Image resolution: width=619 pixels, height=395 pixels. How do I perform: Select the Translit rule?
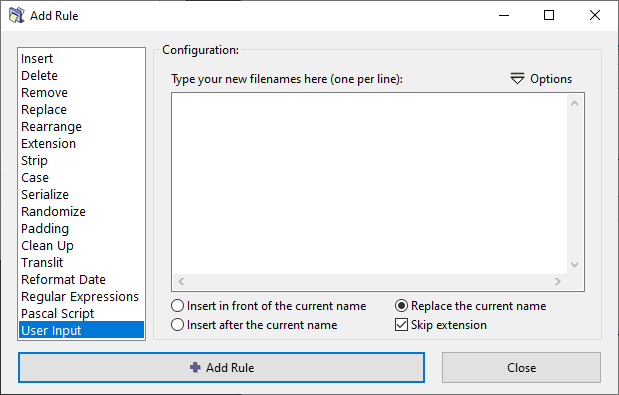click(81, 262)
